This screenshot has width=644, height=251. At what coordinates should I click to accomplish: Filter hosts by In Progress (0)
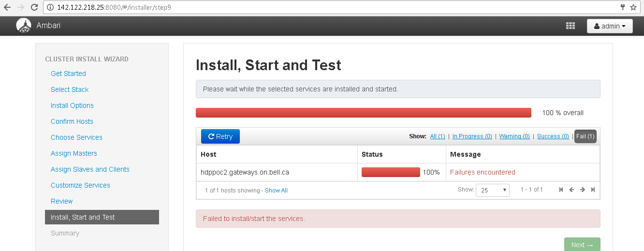point(472,136)
